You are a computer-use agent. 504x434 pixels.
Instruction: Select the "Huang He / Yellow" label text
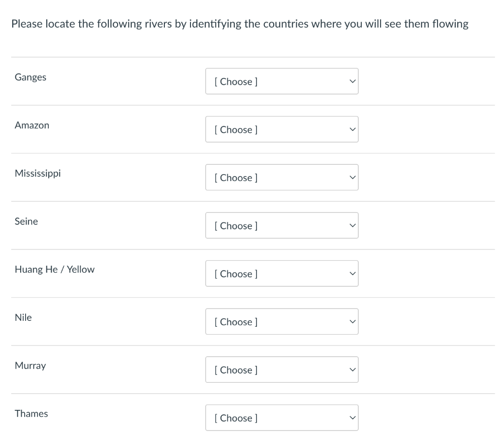[55, 269]
